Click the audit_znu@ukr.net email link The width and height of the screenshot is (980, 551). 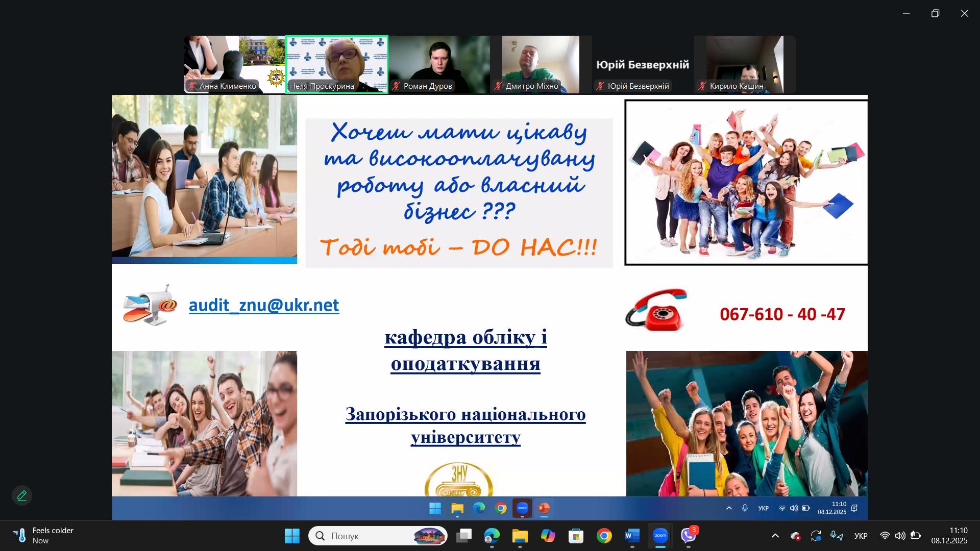(x=263, y=305)
